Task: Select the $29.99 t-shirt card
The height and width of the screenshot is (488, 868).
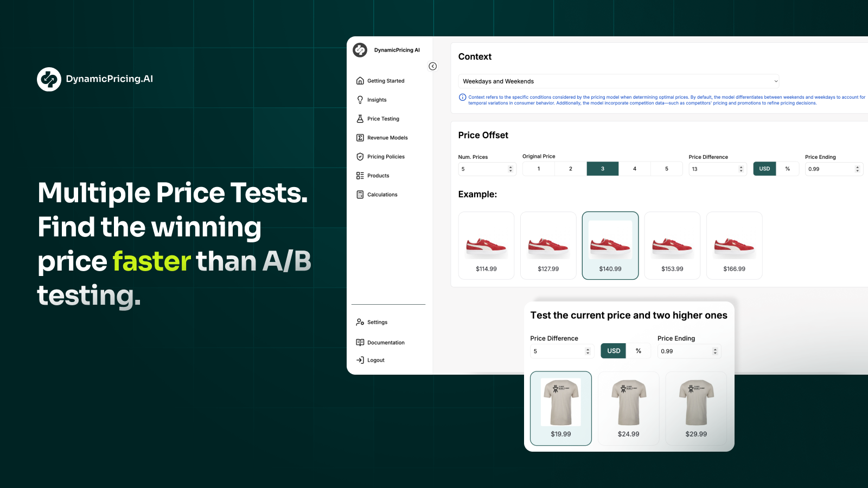Action: pos(696,408)
